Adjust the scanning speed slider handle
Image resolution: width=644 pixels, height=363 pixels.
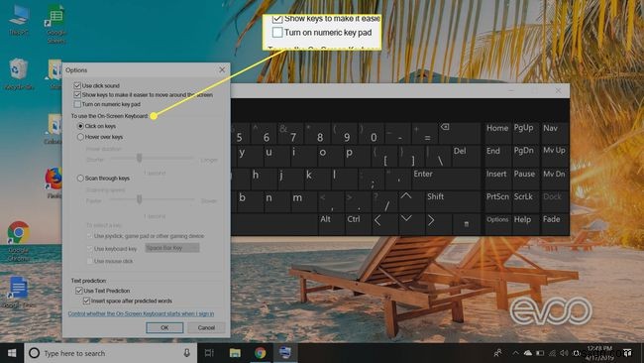coord(140,199)
